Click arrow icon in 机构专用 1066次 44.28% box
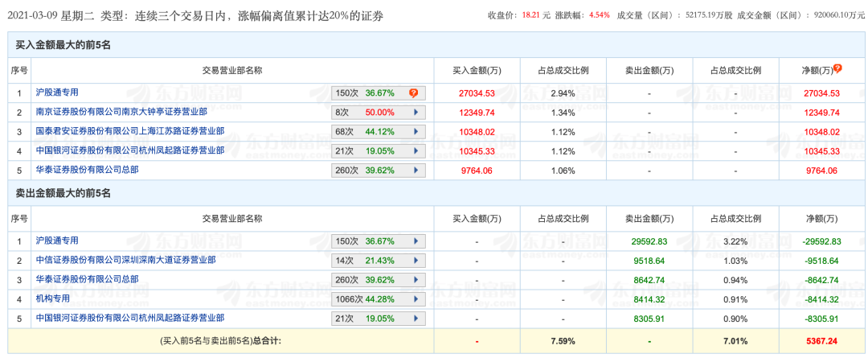The image size is (868, 358). coord(416,299)
